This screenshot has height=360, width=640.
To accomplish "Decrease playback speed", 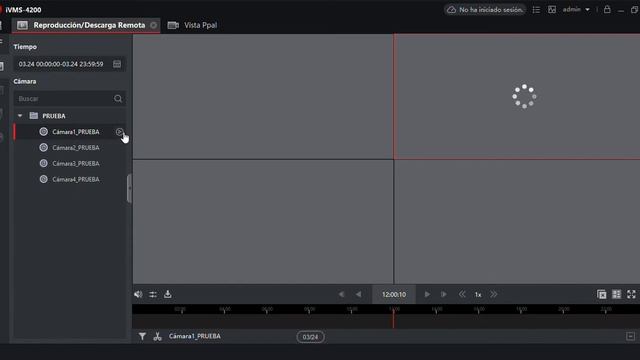I will pyautogui.click(x=462, y=294).
